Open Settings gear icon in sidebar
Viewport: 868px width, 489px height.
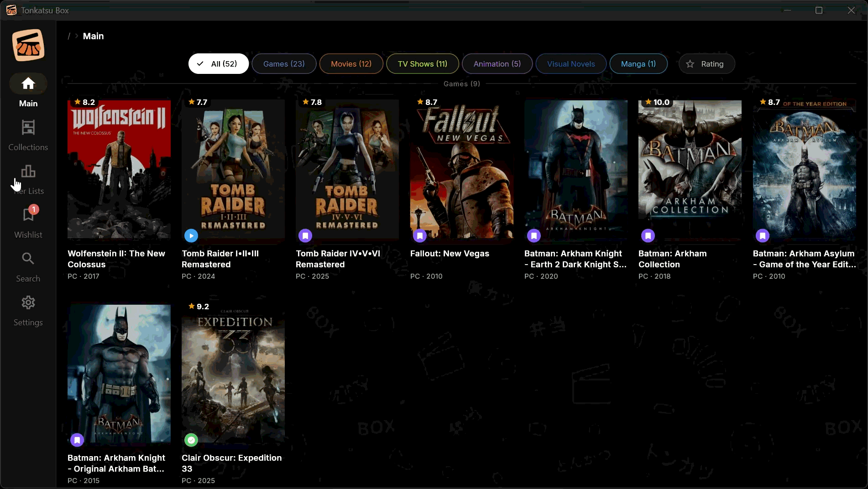coord(28,302)
